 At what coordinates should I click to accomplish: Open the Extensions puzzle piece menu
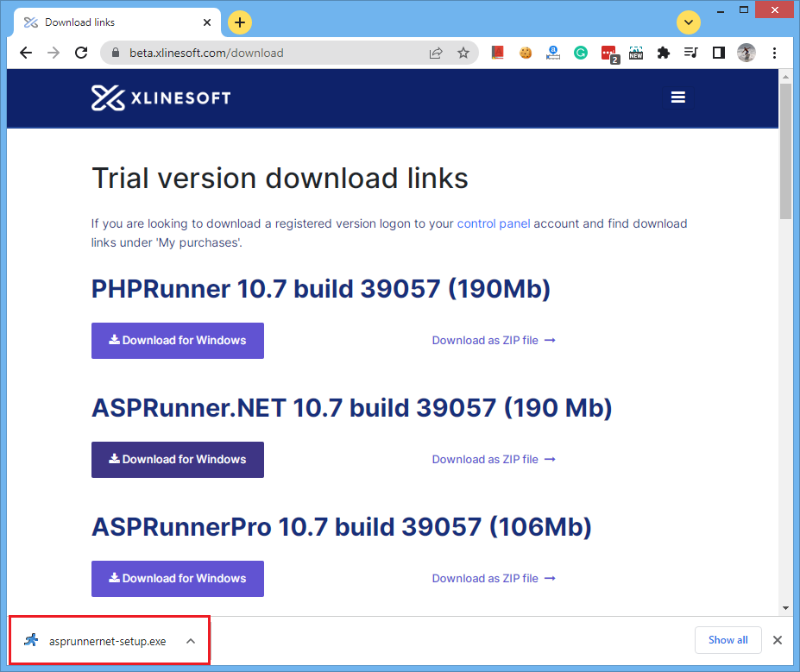point(664,53)
